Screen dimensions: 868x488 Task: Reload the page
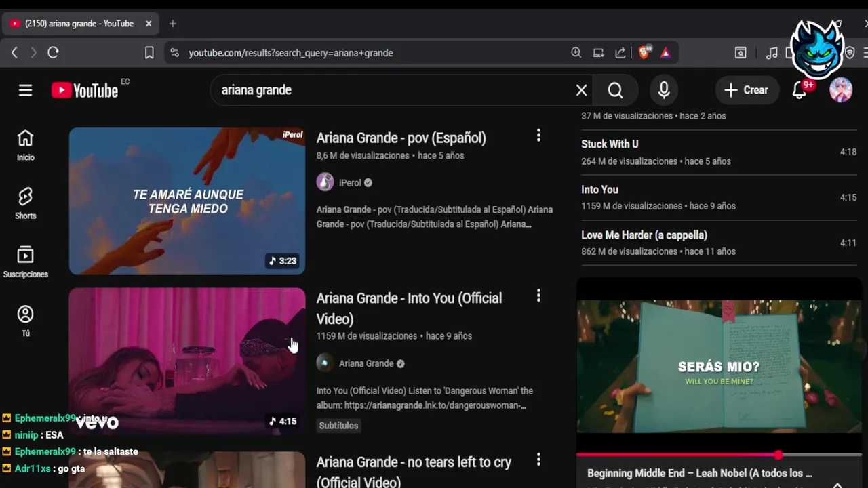(x=53, y=52)
